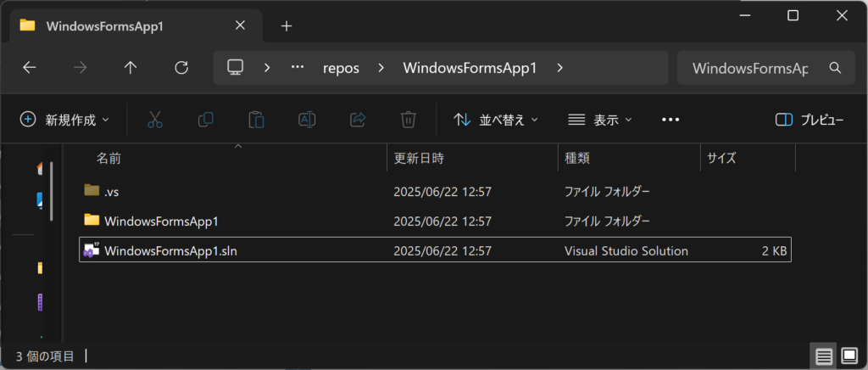Viewport: 868px width, 370px height.
Task: Click the 2 KB size cell
Action: click(774, 251)
